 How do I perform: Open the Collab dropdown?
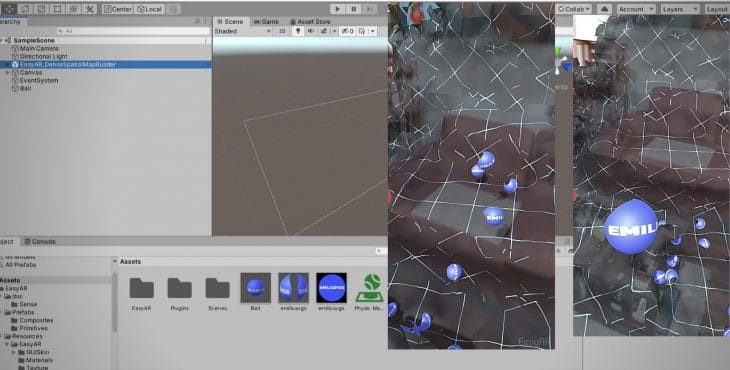(x=575, y=9)
